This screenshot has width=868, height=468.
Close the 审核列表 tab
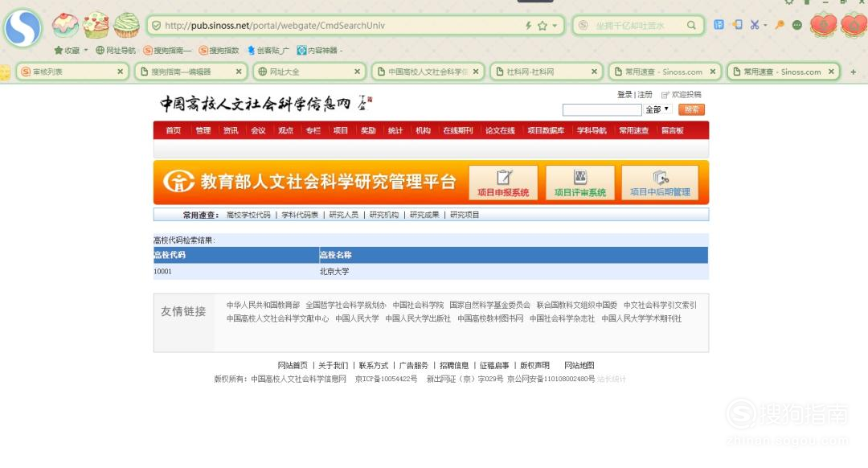pos(120,72)
